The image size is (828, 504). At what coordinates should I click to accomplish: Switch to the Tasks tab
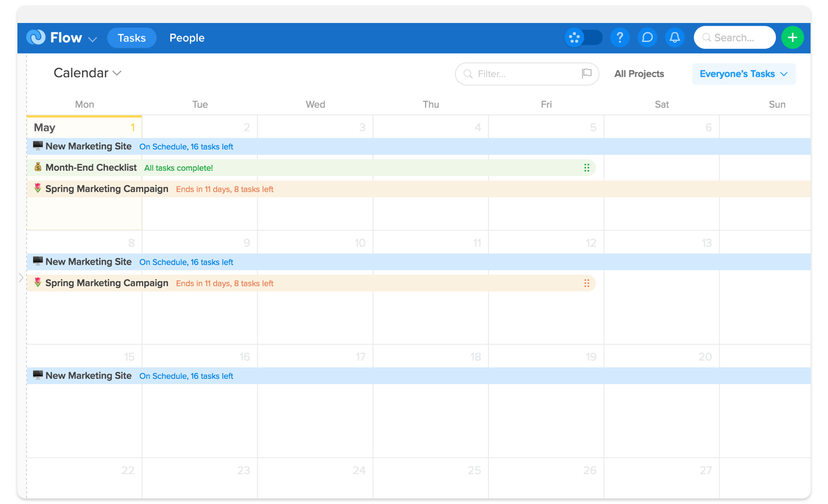[x=132, y=38]
